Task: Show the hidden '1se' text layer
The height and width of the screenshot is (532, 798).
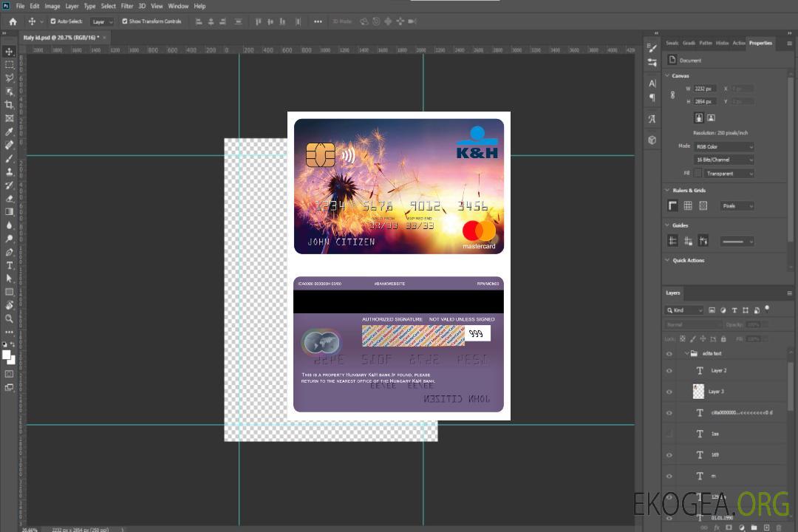Action: 669,434
